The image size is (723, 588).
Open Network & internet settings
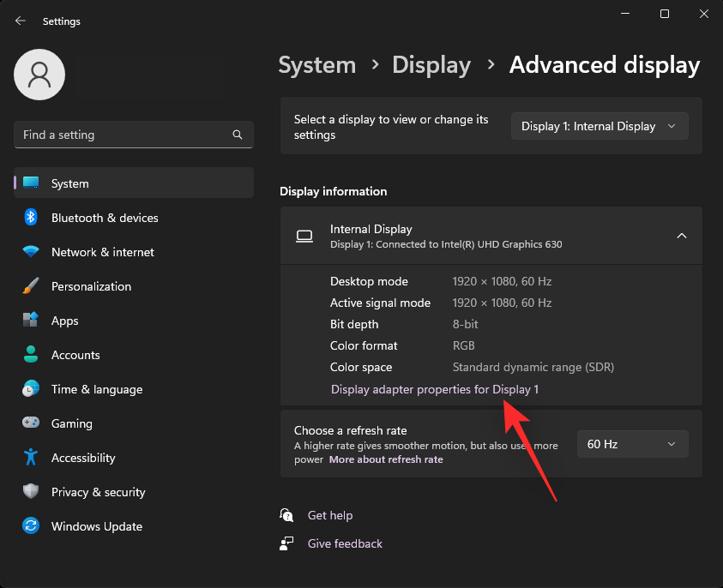[31, 252]
